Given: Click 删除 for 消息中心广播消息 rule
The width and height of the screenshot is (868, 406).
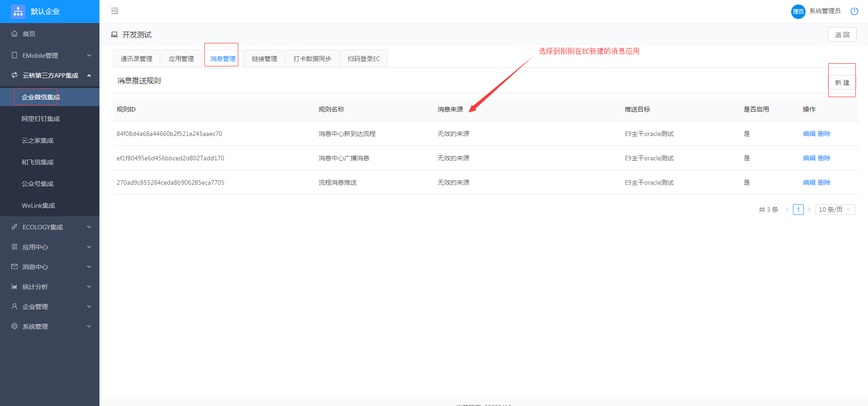Looking at the screenshot, I should 824,158.
